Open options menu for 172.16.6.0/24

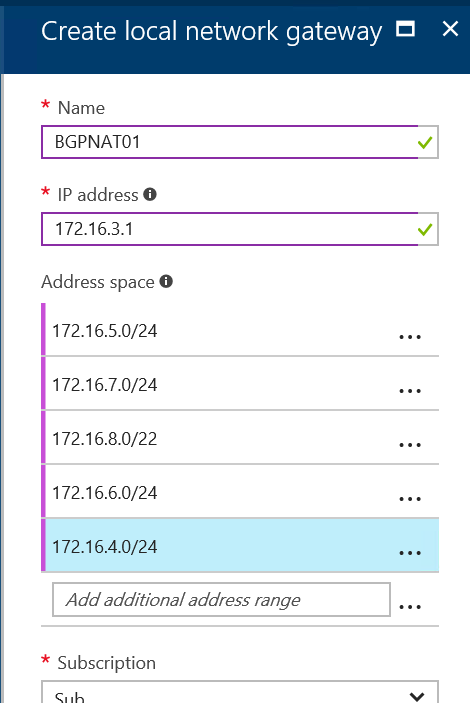(410, 499)
